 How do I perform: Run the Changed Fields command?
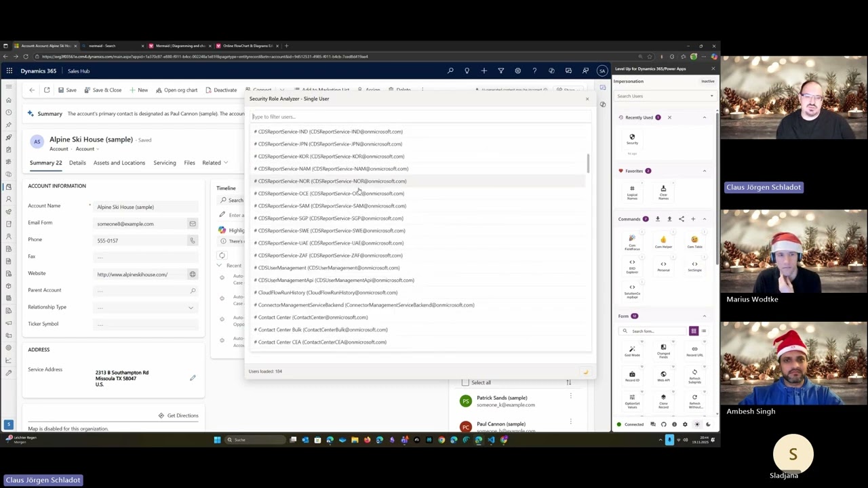click(663, 350)
